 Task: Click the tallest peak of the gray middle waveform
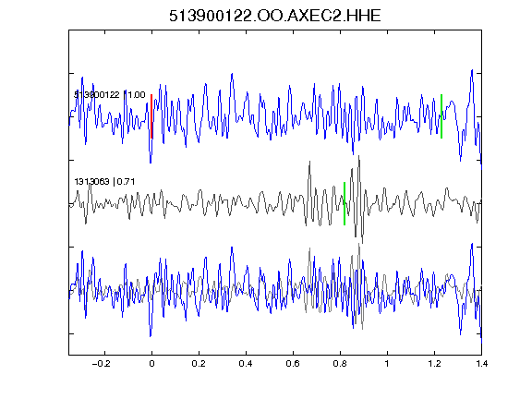point(359,157)
